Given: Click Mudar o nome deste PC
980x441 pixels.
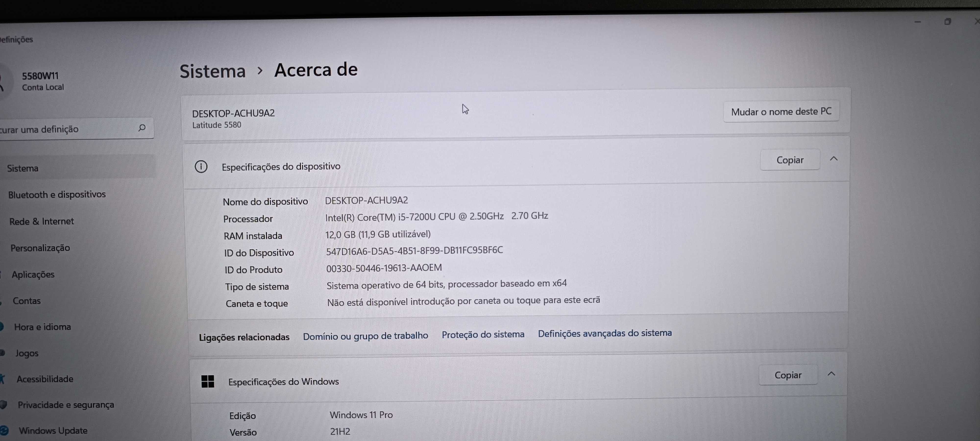Looking at the screenshot, I should (781, 111).
